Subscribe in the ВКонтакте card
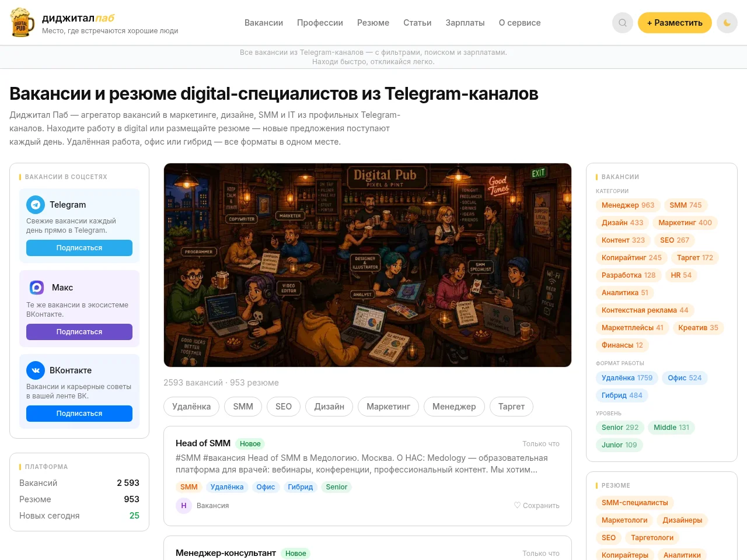 click(79, 414)
